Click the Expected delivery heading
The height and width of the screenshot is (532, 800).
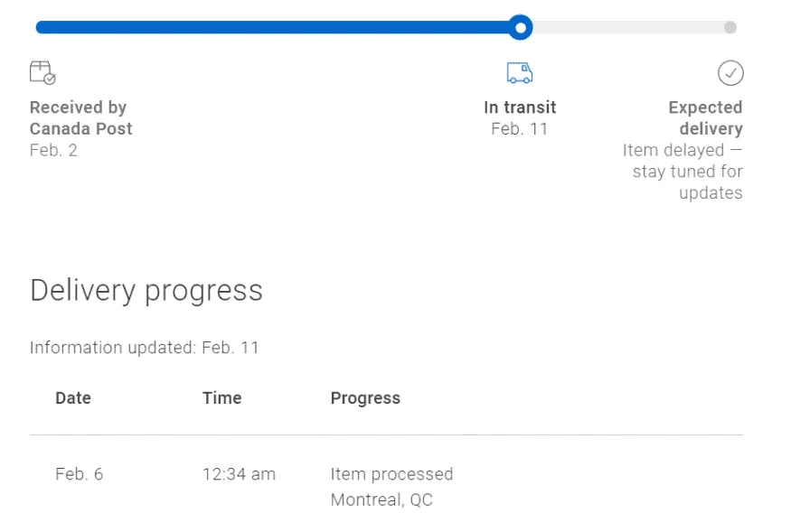(706, 117)
